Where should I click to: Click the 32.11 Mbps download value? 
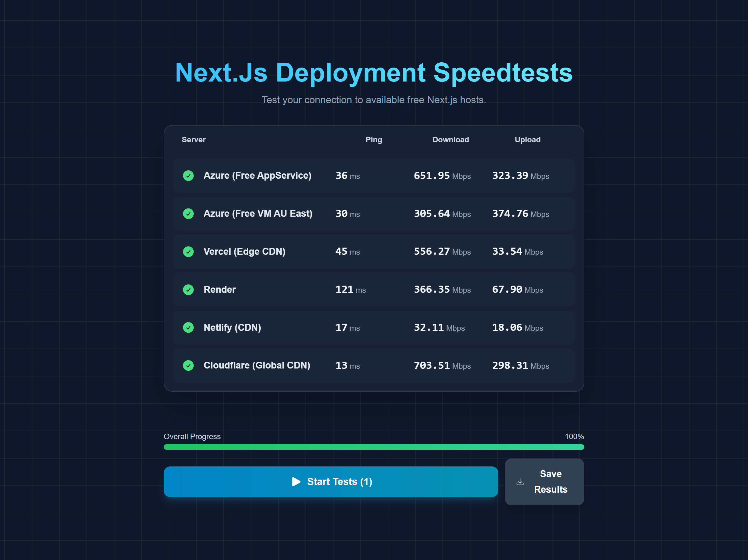tap(439, 327)
